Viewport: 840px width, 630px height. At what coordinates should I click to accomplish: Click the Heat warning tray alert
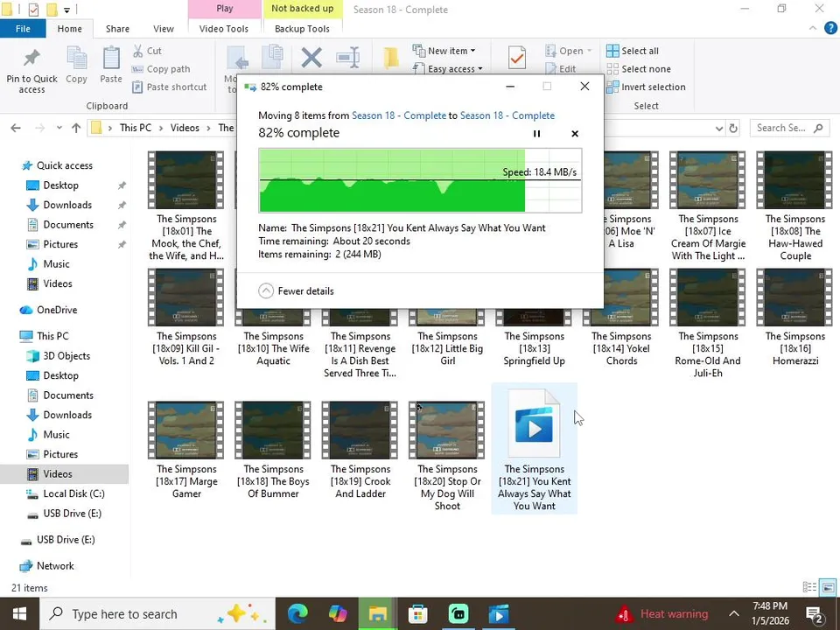pyautogui.click(x=662, y=614)
